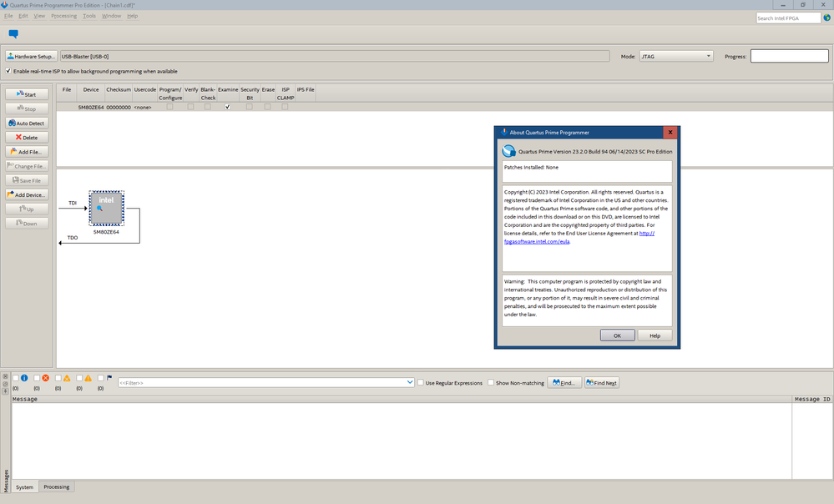Open the View menu
This screenshot has width=834, height=504.
pyautogui.click(x=39, y=16)
